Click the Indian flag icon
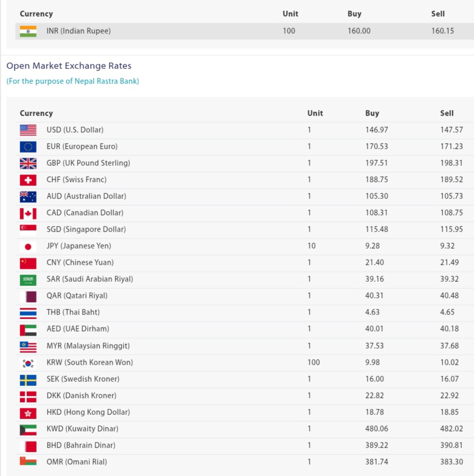 (28, 31)
